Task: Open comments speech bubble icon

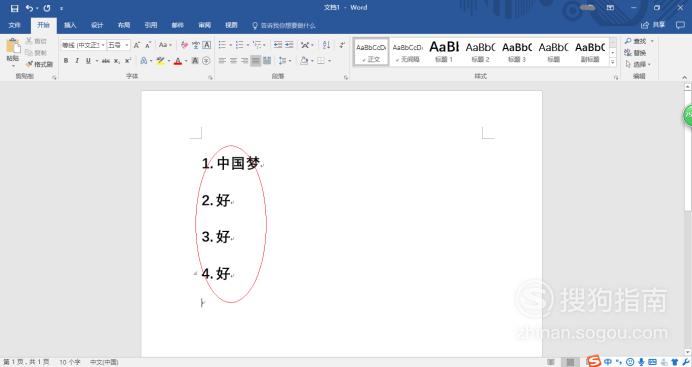Action: [680, 25]
